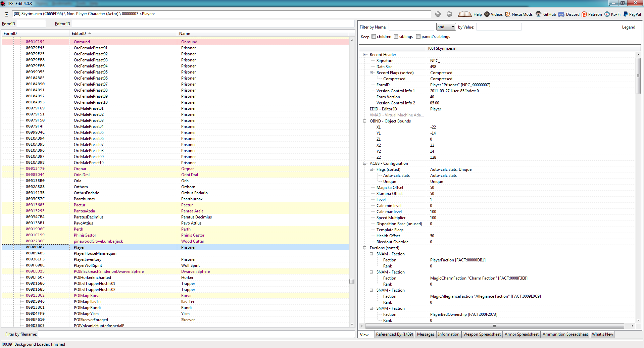Collapse SNAM node for MagicCharmFaction
Image resolution: width=644 pixels, height=348 pixels.
coord(371,272)
